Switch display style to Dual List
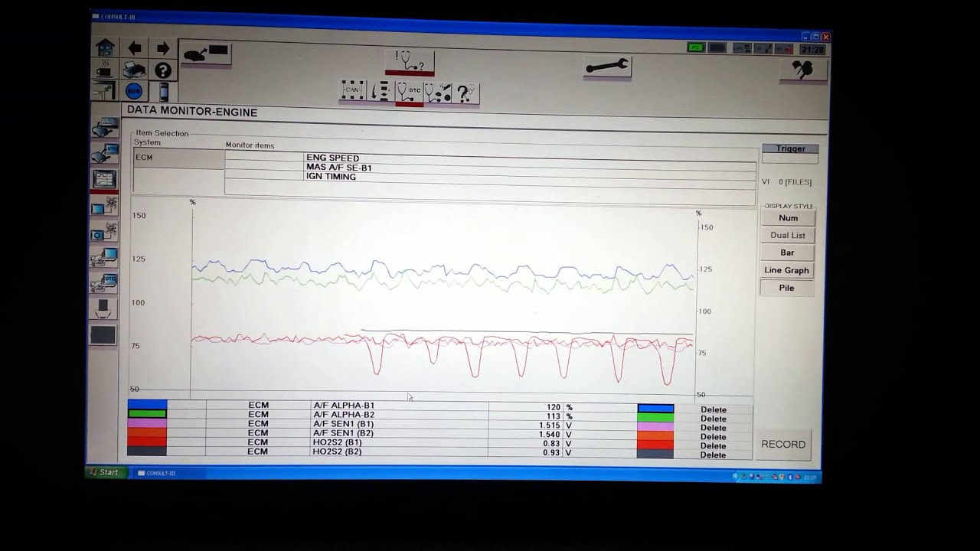This screenshot has height=551, width=980. (788, 236)
